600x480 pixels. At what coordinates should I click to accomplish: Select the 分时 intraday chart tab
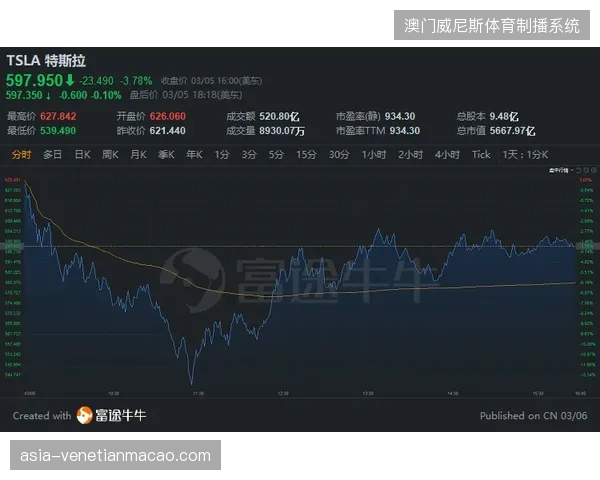(21, 155)
